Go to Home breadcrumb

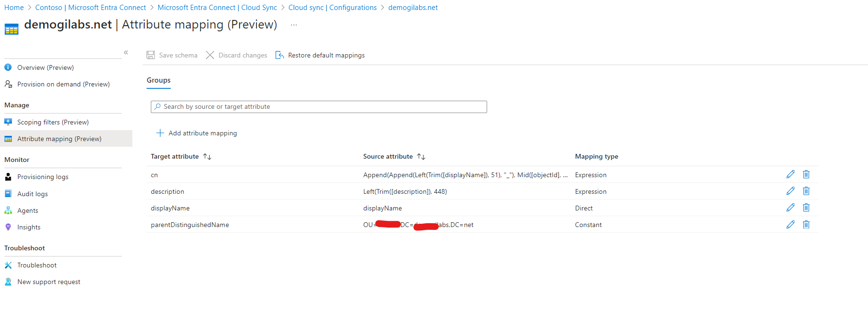click(x=14, y=8)
